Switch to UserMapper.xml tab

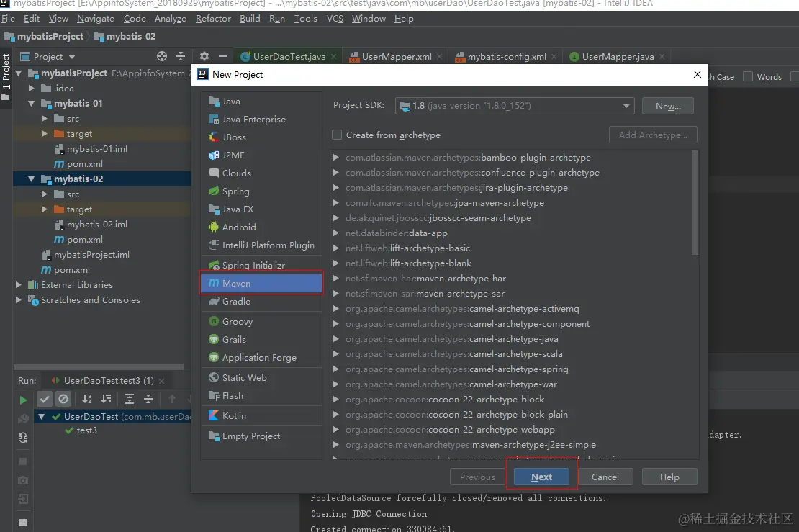397,57
